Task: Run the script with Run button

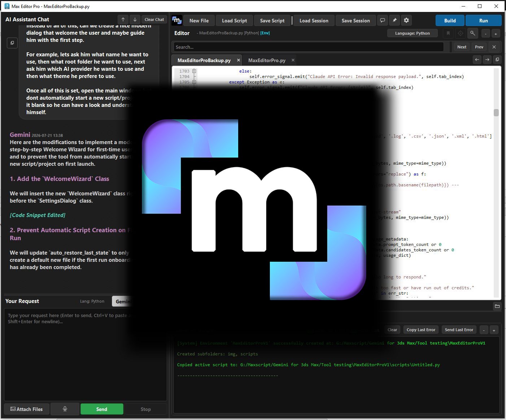Action: click(x=484, y=21)
